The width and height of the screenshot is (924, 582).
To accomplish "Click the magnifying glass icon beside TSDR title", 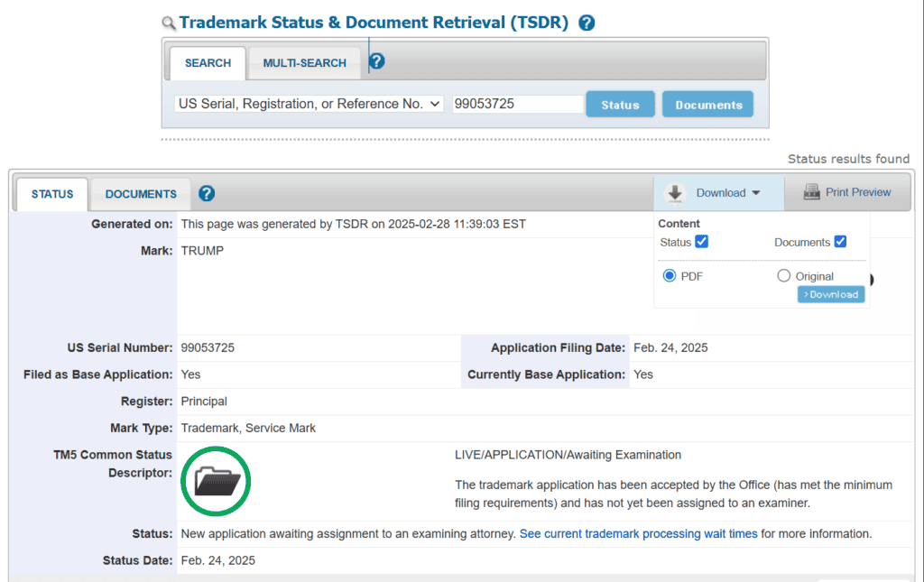I will [169, 23].
